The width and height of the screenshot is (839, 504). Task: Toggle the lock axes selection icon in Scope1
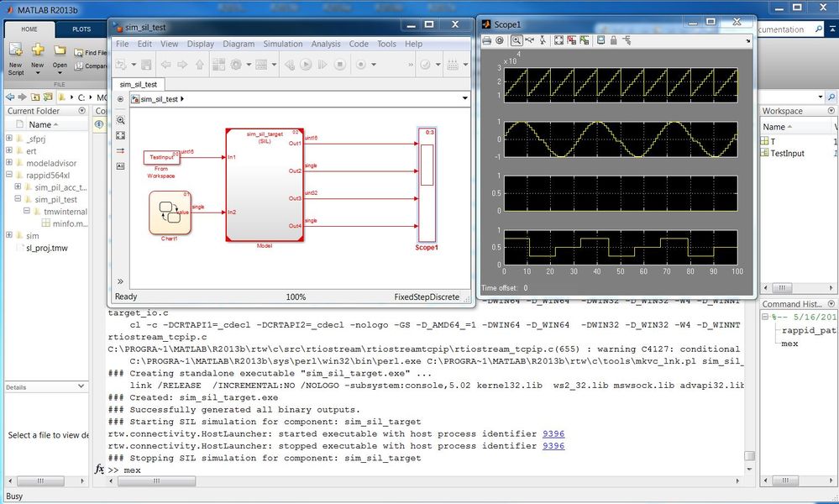click(x=614, y=40)
